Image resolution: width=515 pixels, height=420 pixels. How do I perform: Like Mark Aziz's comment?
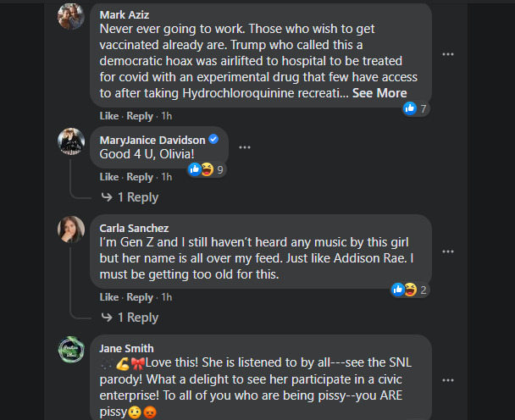[x=108, y=116]
